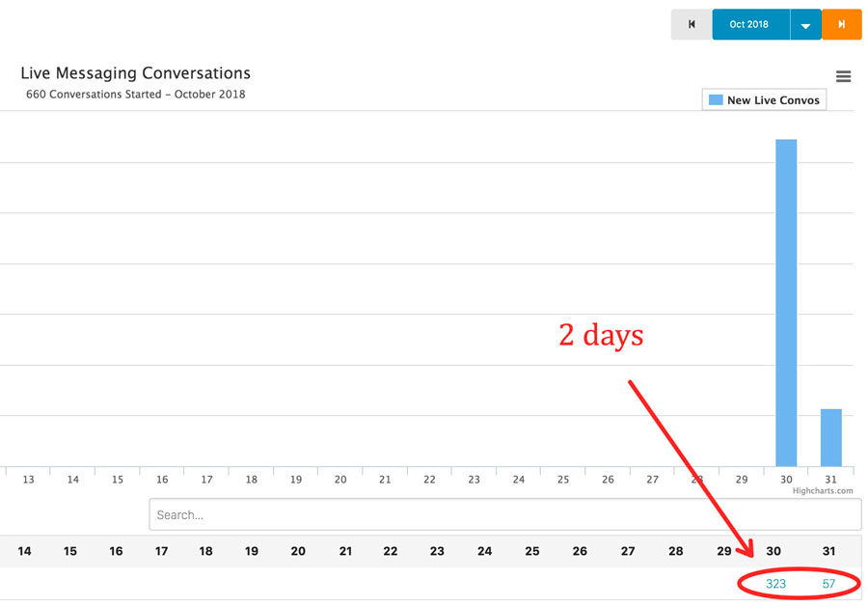Select the day 30 column header

coord(773,551)
